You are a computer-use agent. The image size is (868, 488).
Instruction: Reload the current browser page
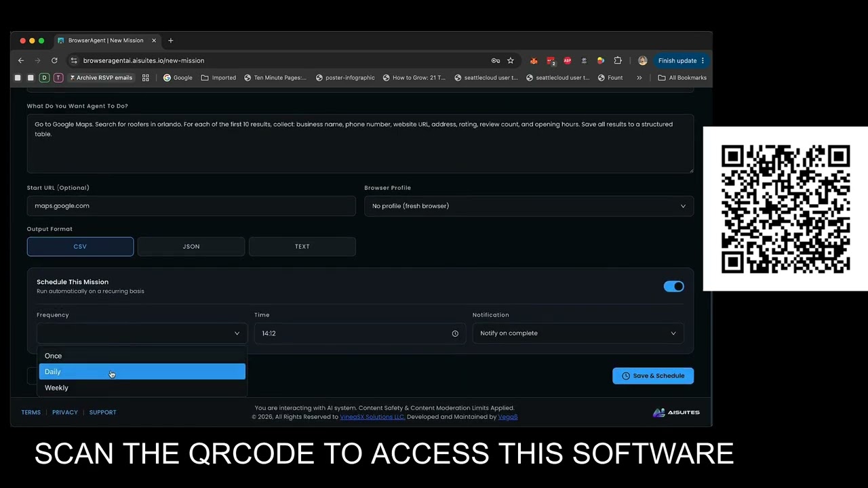pos(54,60)
